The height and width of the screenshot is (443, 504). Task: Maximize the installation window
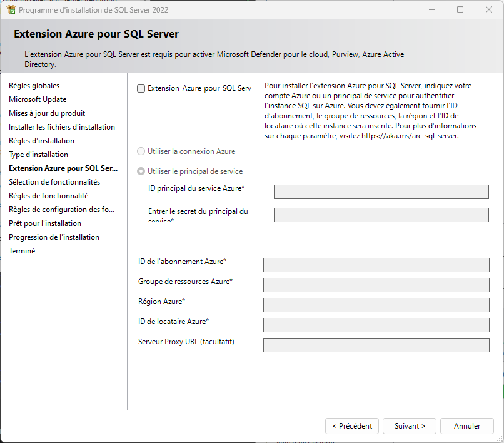click(x=460, y=9)
